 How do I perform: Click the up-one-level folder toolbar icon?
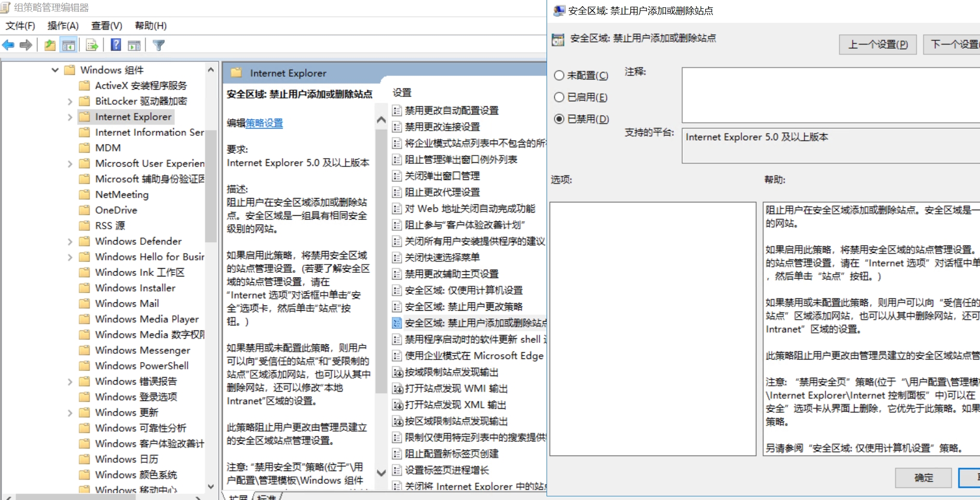point(50,45)
